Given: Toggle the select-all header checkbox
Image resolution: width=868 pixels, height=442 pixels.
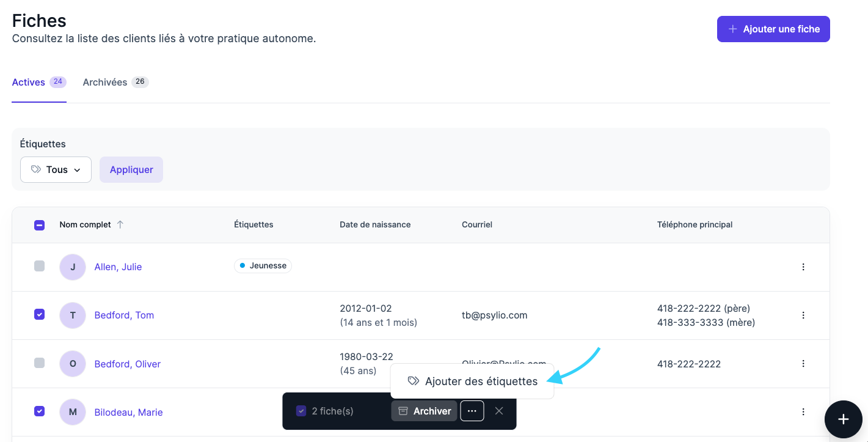Looking at the screenshot, I should click(x=39, y=225).
